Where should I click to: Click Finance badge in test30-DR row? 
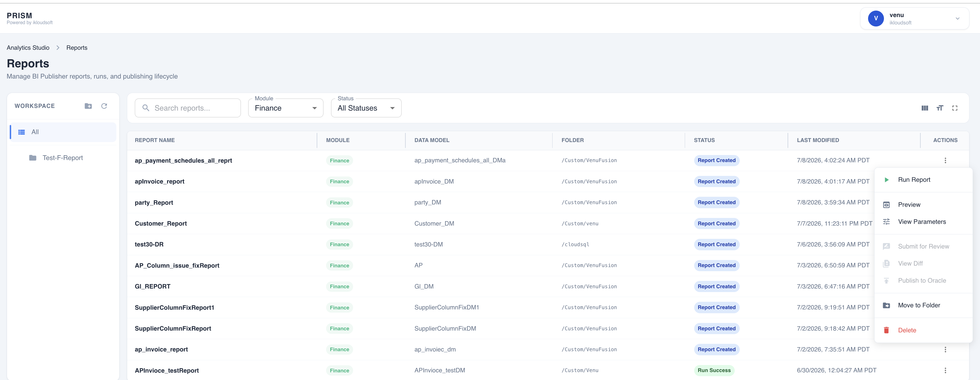point(339,244)
